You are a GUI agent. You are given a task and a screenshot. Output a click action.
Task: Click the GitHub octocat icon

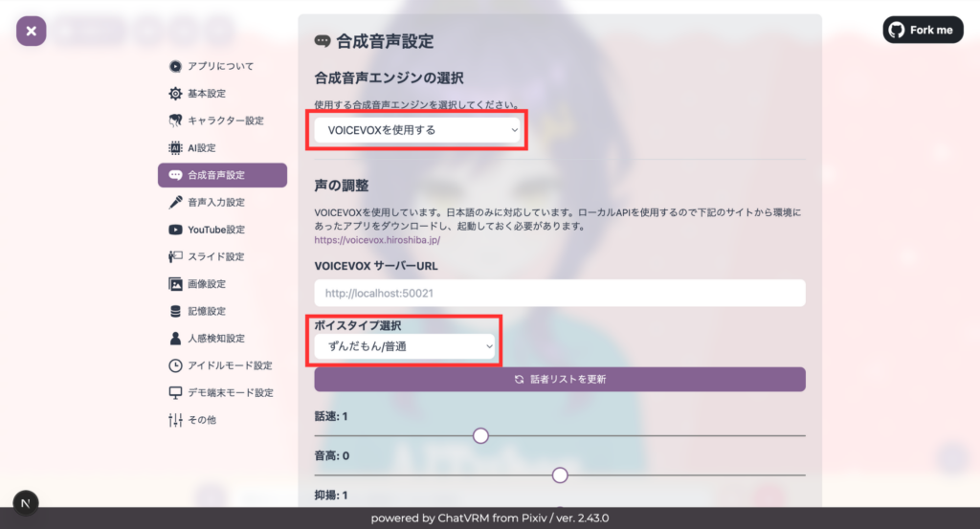click(897, 30)
